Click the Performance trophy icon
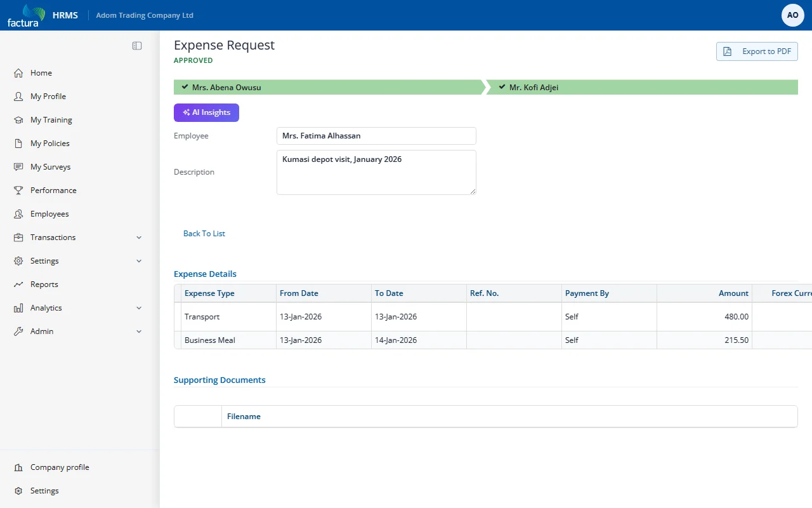The height and width of the screenshot is (508, 812). (18, 190)
